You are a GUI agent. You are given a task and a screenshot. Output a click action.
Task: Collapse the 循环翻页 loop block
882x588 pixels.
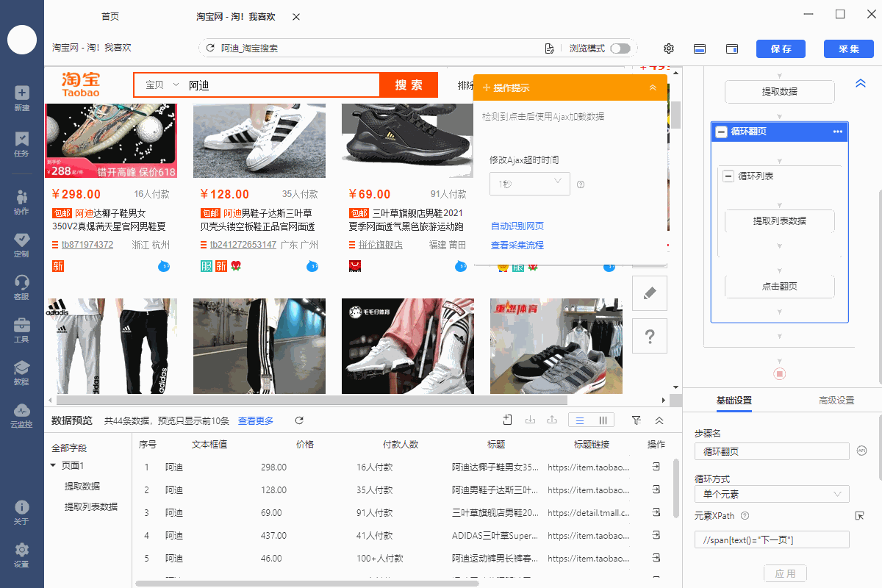721,132
